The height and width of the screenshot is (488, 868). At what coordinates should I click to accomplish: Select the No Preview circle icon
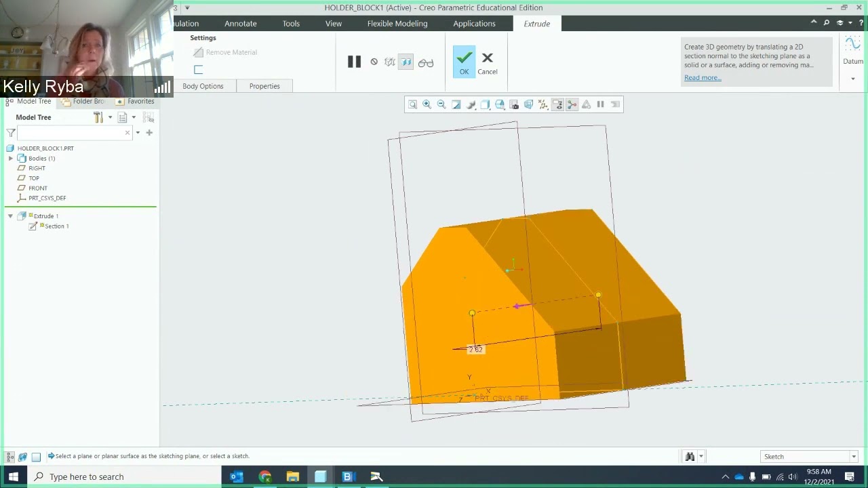pyautogui.click(x=374, y=62)
